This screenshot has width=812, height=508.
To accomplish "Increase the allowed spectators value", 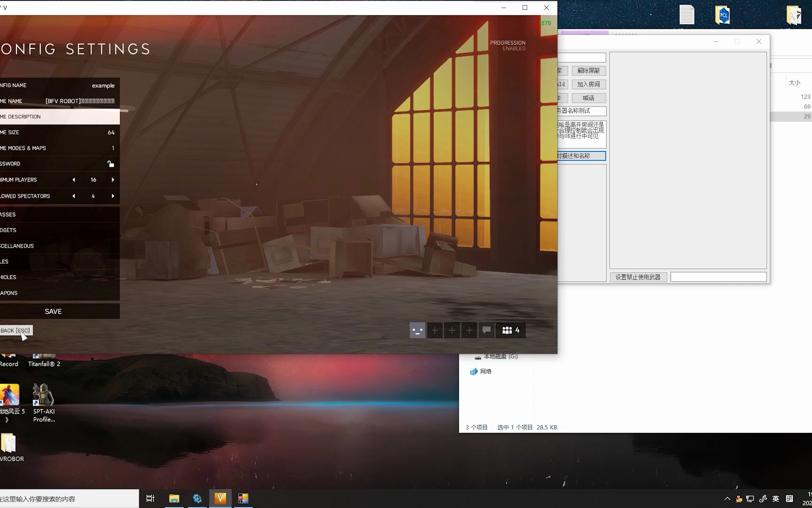I will (113, 196).
